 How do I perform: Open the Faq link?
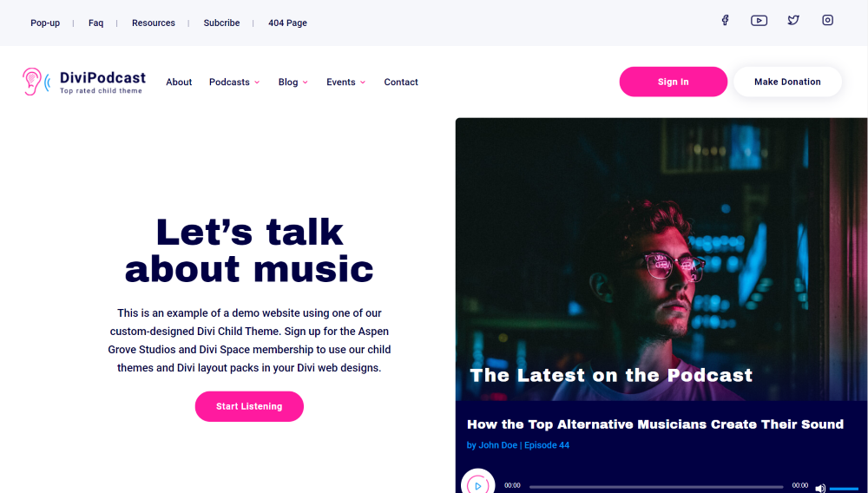95,23
